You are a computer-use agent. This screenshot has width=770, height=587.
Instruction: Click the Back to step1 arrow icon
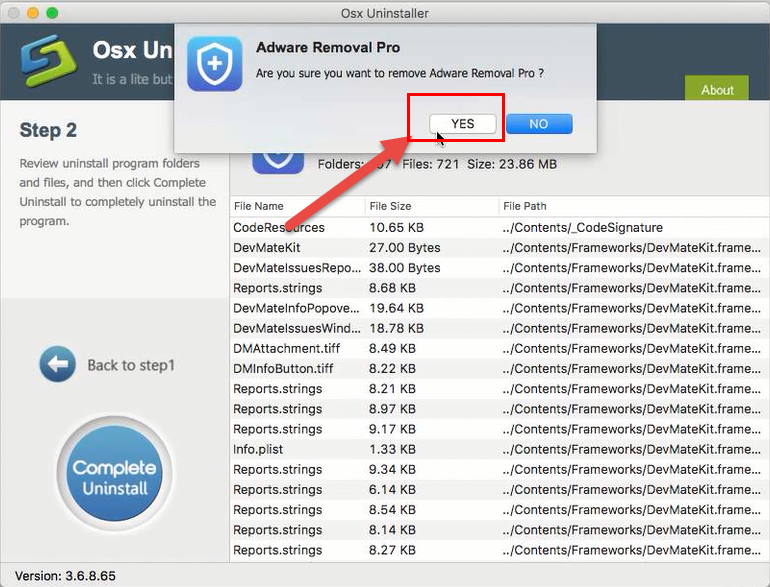coord(57,364)
